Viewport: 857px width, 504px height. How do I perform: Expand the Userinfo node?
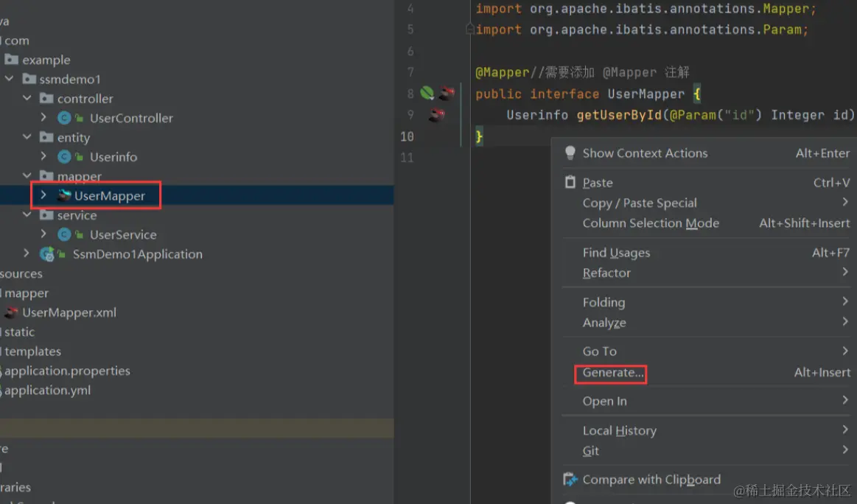pyautogui.click(x=43, y=156)
